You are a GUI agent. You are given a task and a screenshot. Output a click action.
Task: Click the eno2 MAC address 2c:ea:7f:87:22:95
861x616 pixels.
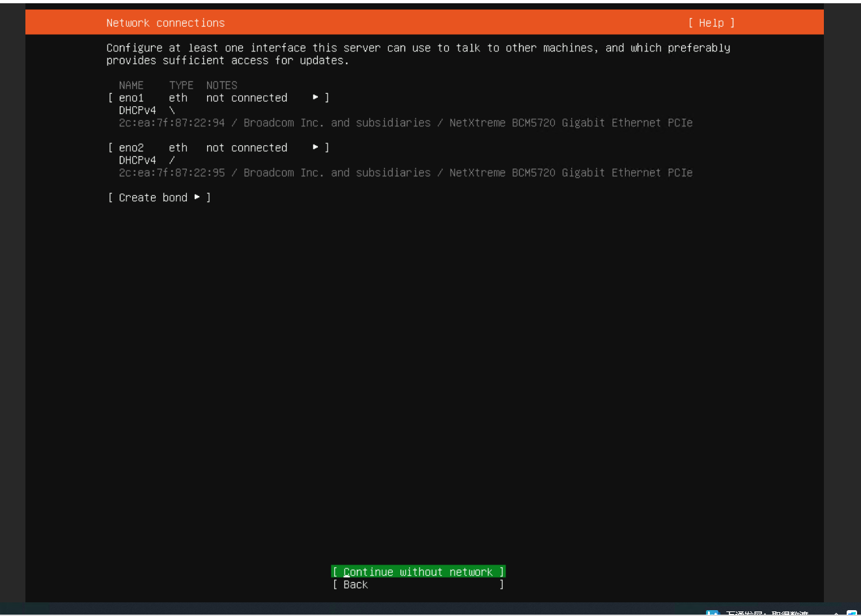171,173
